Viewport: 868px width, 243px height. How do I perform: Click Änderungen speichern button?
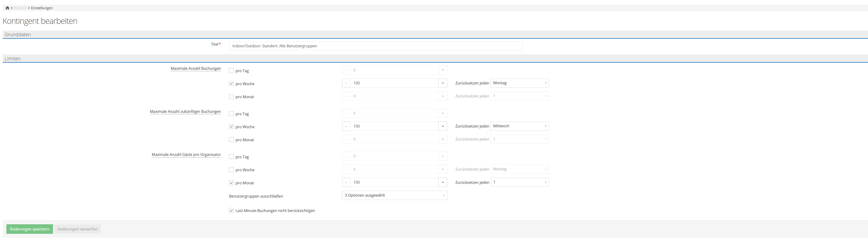pyautogui.click(x=30, y=229)
